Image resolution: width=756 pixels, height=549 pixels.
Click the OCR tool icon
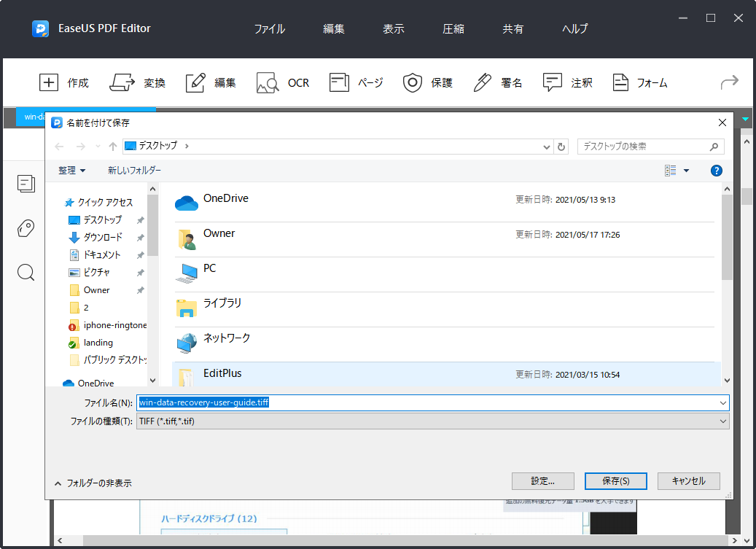pos(268,82)
